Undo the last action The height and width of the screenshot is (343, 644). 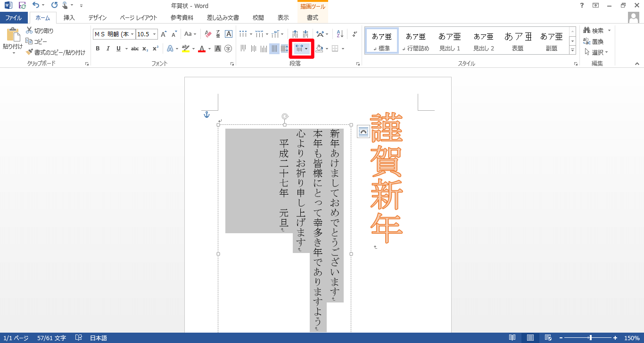36,6
